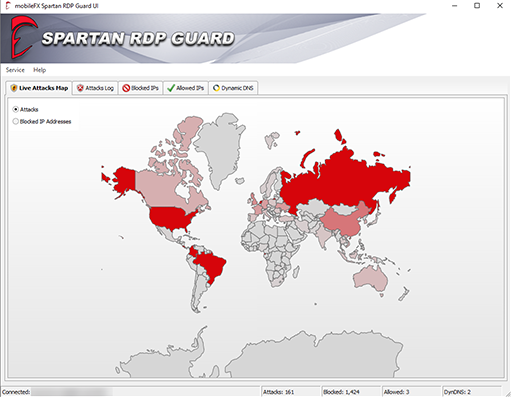
Task: Click the small app icon in title bar
Action: point(8,6)
